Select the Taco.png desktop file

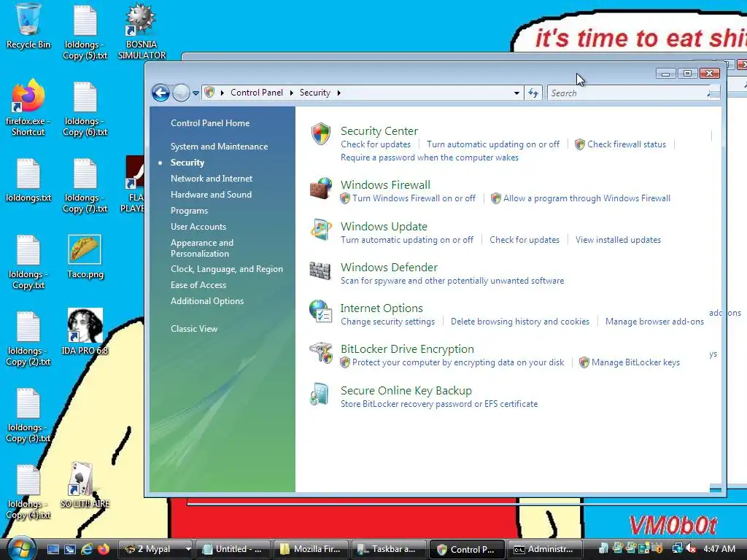pyautogui.click(x=85, y=257)
